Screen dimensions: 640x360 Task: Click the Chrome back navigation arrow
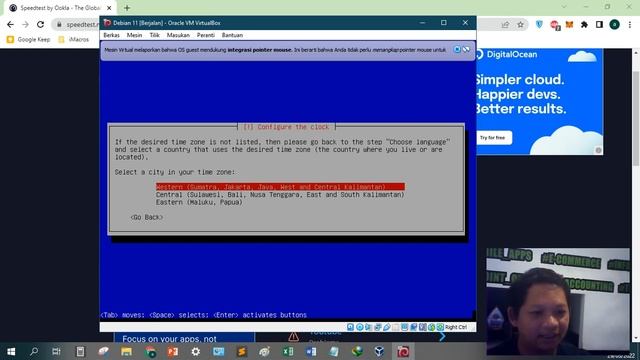tap(10, 24)
